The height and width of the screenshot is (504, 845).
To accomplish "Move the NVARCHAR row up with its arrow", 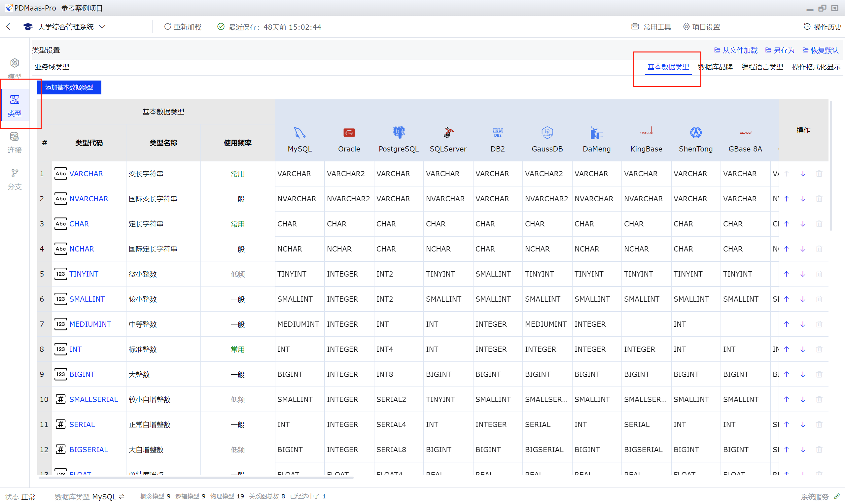I will tap(786, 199).
